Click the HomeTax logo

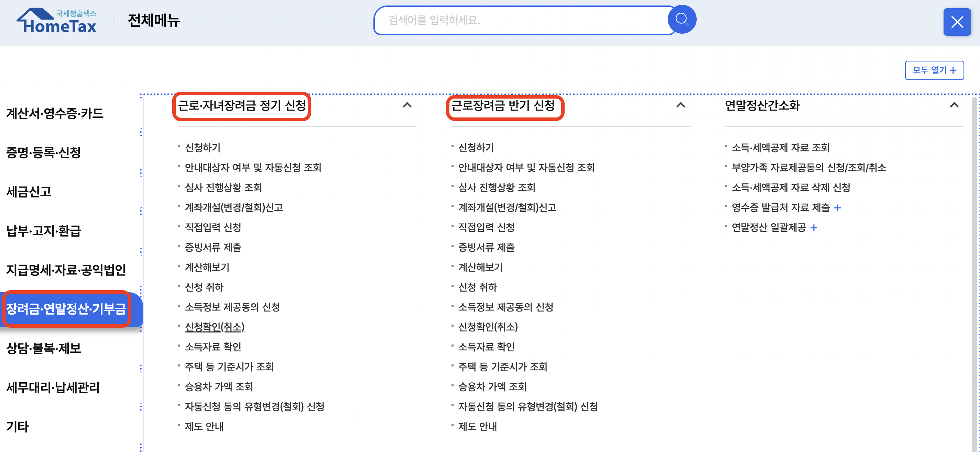[x=57, y=21]
